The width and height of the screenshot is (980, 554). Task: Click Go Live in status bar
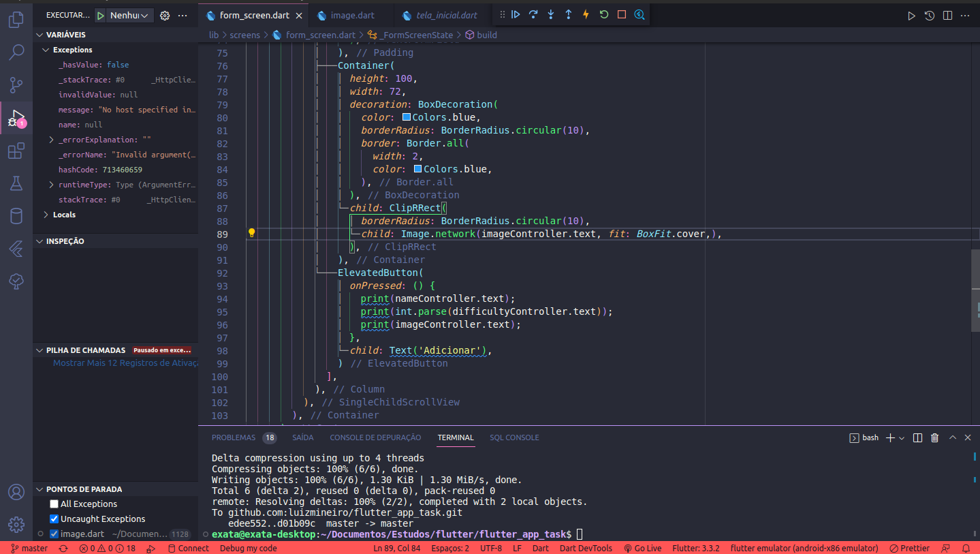click(x=643, y=548)
